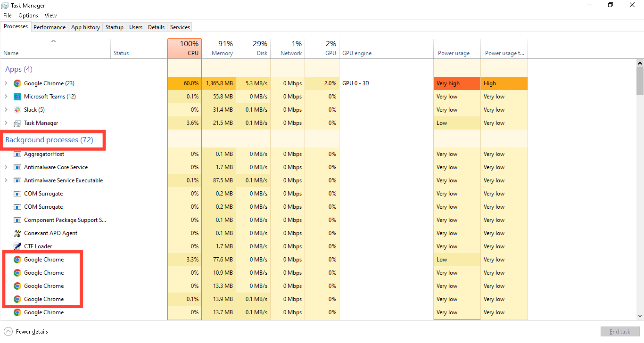
Task: Click the CTF Loader icon
Action: click(x=17, y=246)
